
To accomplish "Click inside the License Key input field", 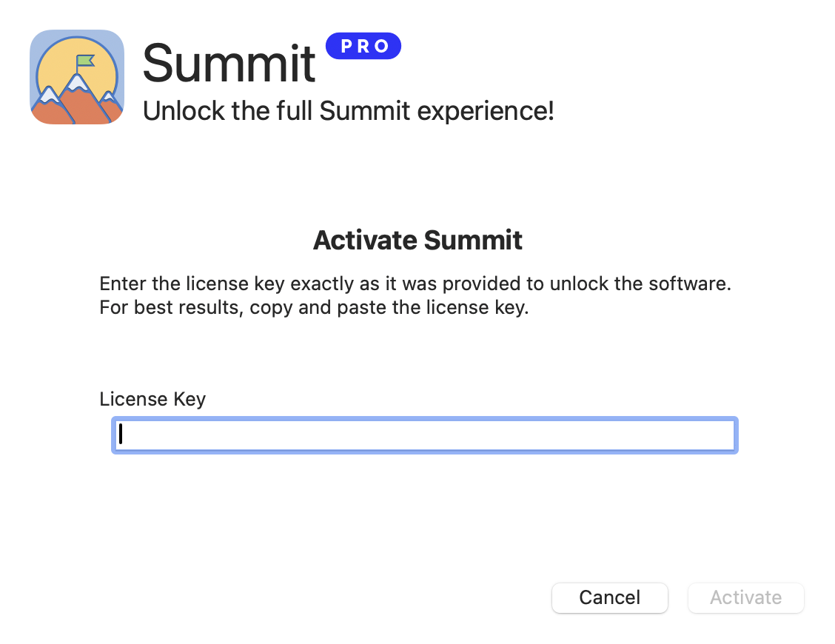I will click(424, 435).
